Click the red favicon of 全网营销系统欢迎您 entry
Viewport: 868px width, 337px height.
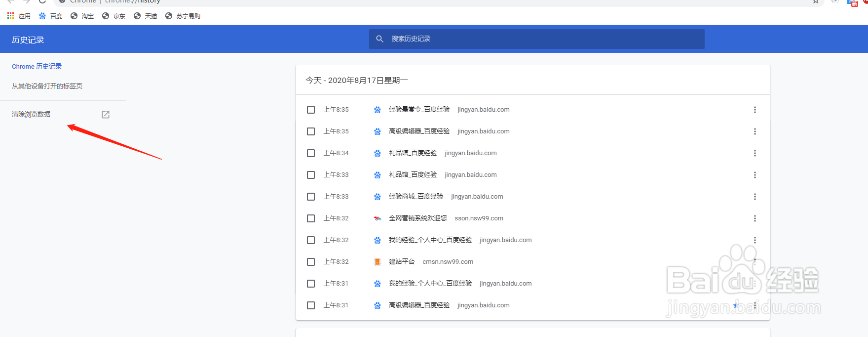click(377, 218)
